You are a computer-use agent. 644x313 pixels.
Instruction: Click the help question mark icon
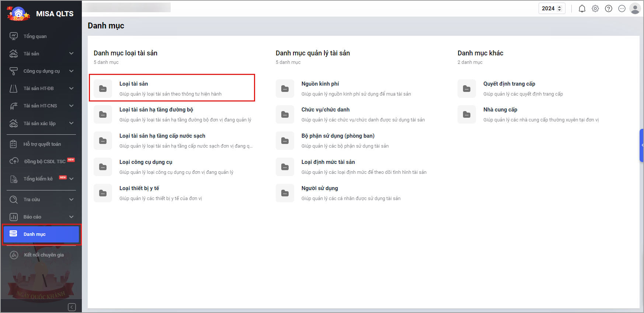(609, 8)
